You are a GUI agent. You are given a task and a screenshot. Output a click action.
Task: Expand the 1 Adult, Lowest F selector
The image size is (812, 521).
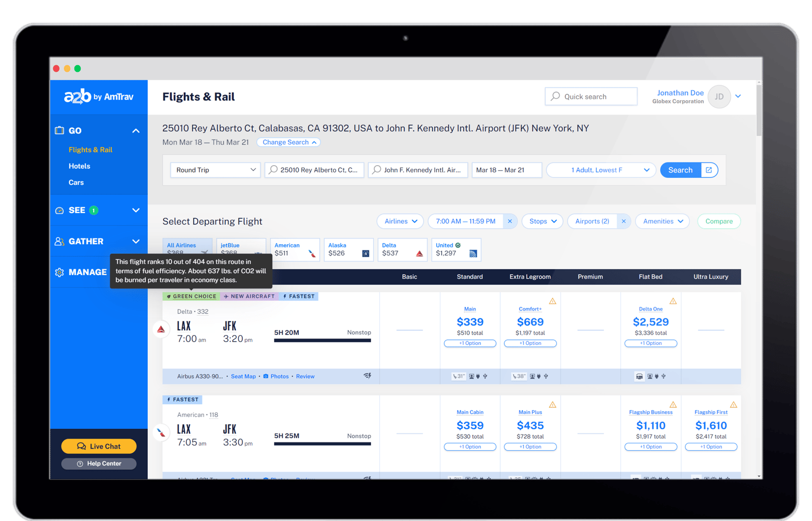(600, 170)
